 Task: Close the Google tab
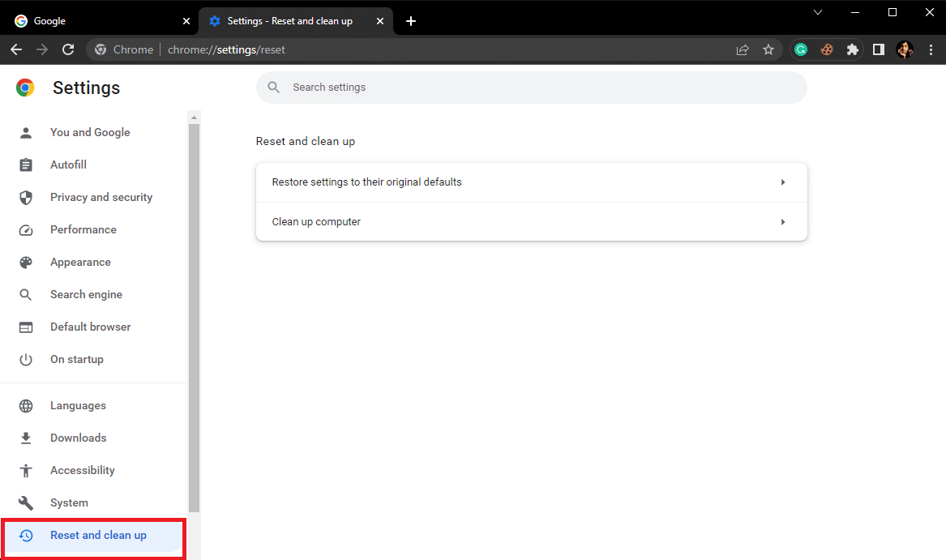point(186,21)
